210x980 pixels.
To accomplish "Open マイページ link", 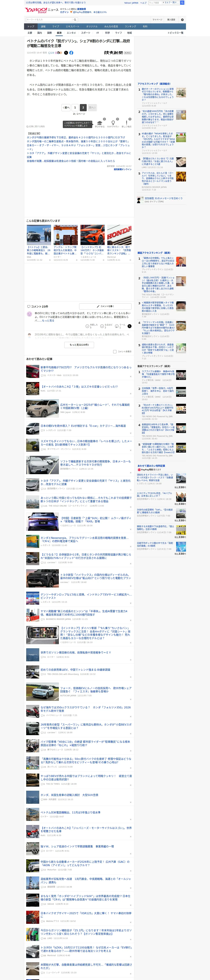I will 157,19.
